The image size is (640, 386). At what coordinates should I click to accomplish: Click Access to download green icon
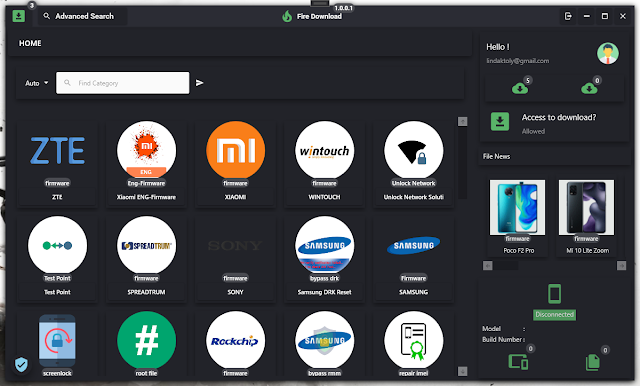pyautogui.click(x=500, y=122)
